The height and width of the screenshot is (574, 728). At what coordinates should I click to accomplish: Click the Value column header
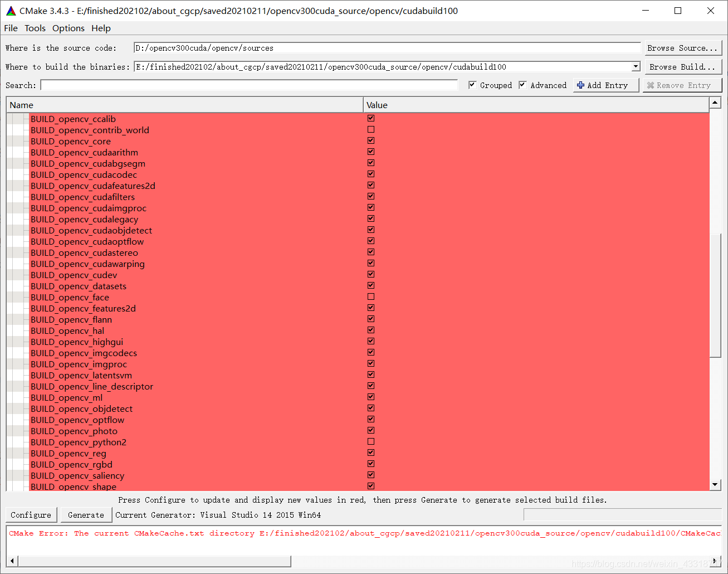(536, 105)
